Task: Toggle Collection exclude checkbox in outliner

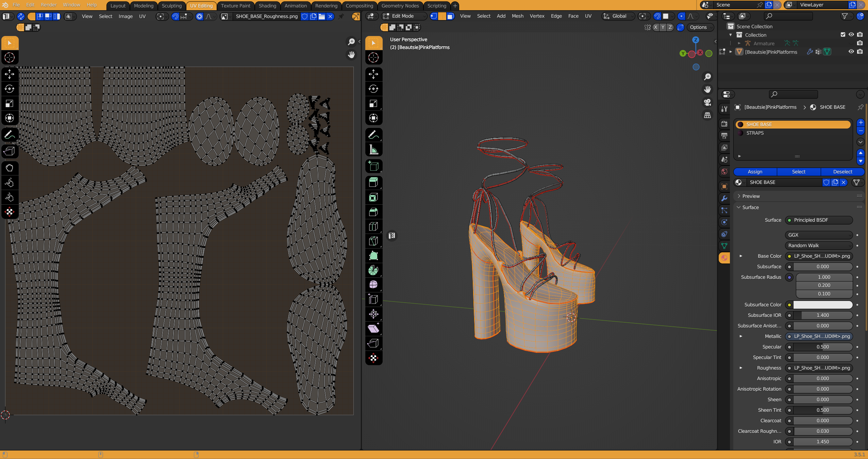Action: coord(843,35)
